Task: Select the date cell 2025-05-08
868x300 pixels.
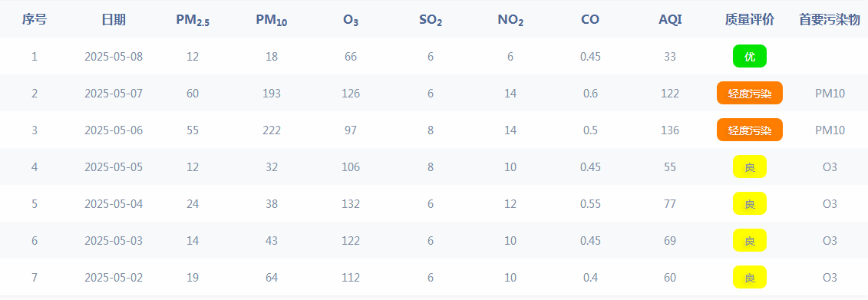Action: [114, 57]
